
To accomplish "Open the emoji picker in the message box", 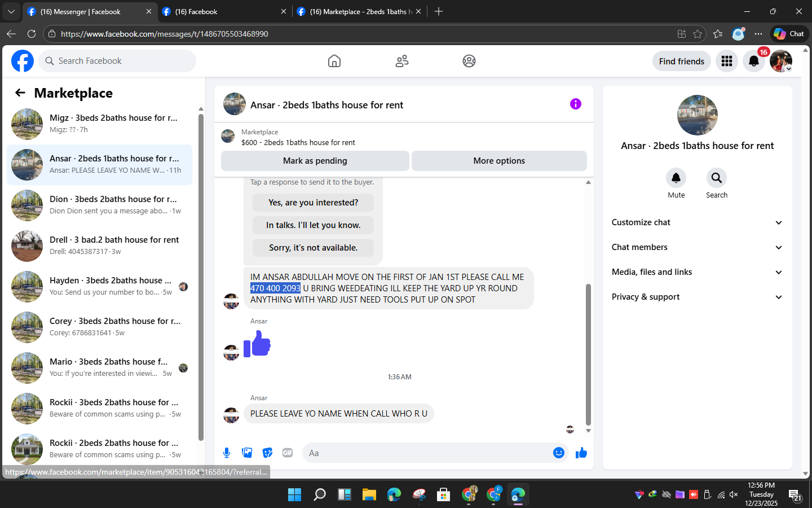I will [559, 453].
